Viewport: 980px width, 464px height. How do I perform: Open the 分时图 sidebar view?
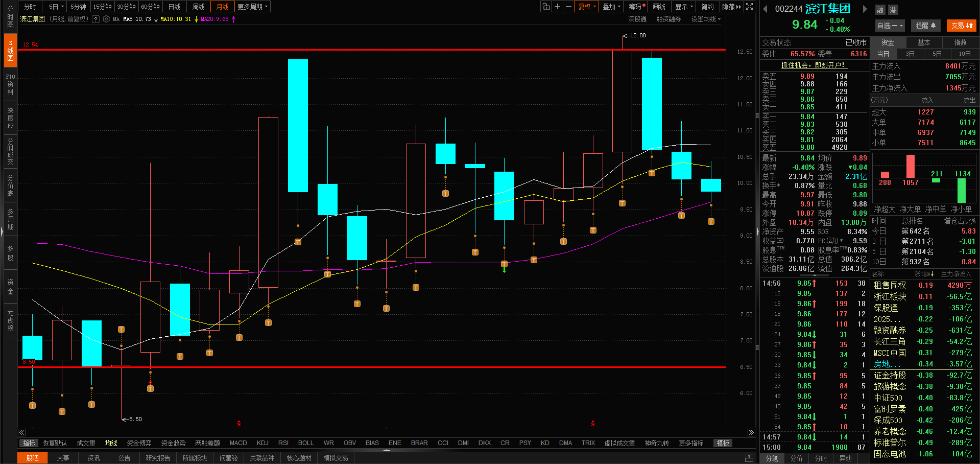pyautogui.click(x=10, y=17)
